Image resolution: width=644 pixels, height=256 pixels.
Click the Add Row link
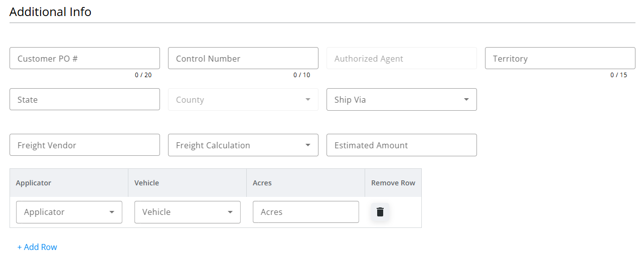pos(37,247)
